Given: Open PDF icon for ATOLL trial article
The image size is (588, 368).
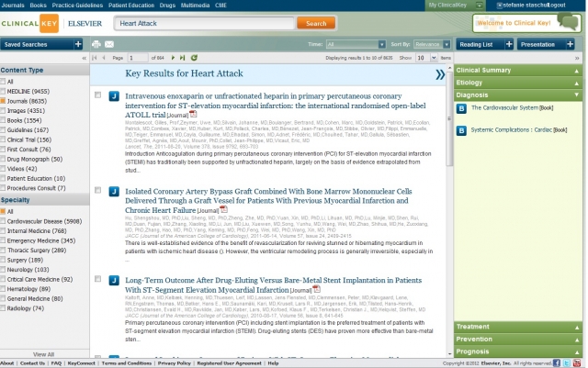Looking at the screenshot, I should [193, 114].
